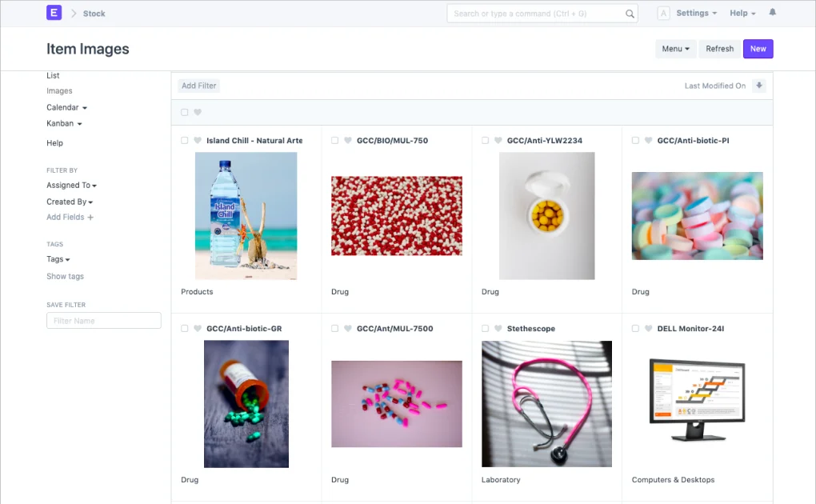Viewport: 816px width, 504px height.
Task: Open the Kanban view dropdown
Action: point(64,124)
